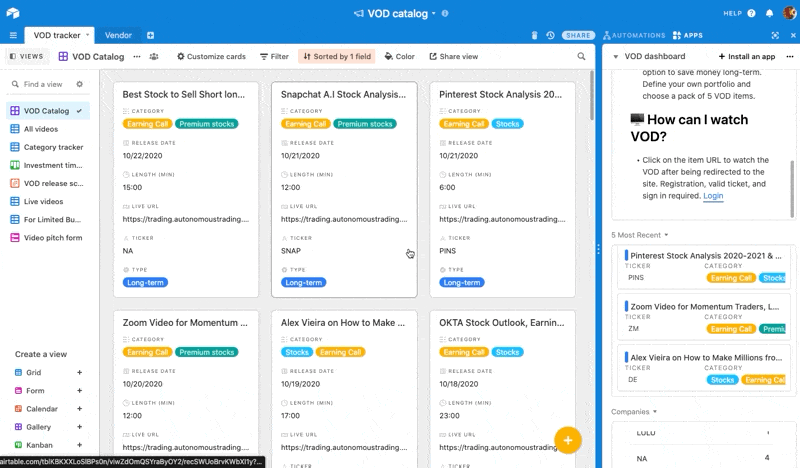The height and width of the screenshot is (468, 800).
Task: Click the notifications bell
Action: (x=769, y=13)
